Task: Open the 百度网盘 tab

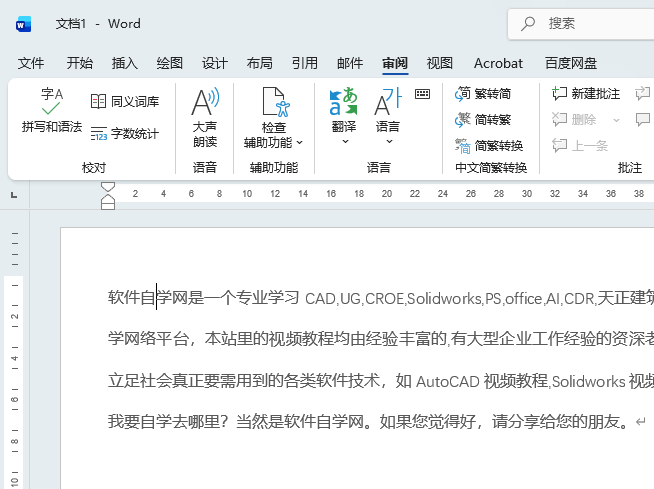Action: [x=571, y=63]
